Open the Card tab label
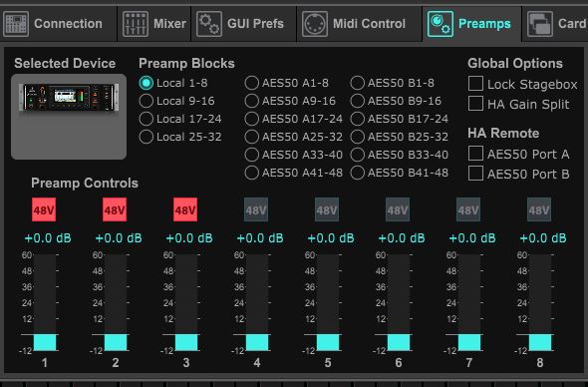Viewport: 588px width, 387px height. click(572, 24)
